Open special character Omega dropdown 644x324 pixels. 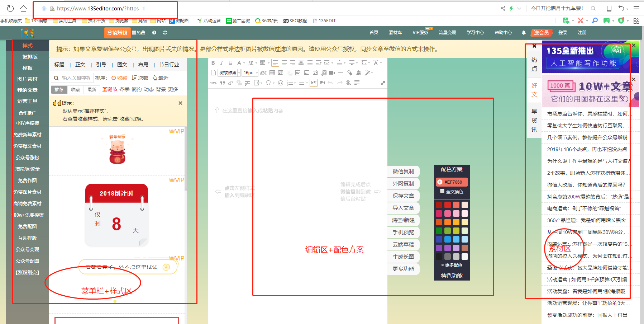pyautogui.click(x=273, y=83)
